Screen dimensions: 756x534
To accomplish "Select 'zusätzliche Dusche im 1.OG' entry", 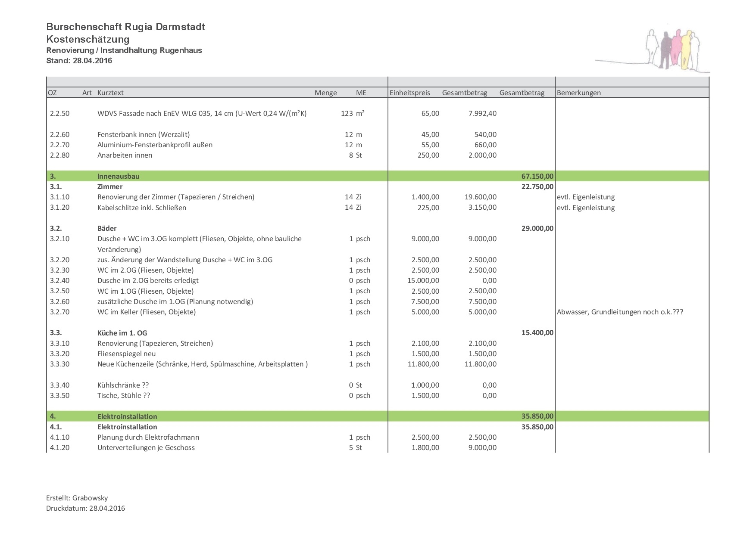I will point(175,302).
